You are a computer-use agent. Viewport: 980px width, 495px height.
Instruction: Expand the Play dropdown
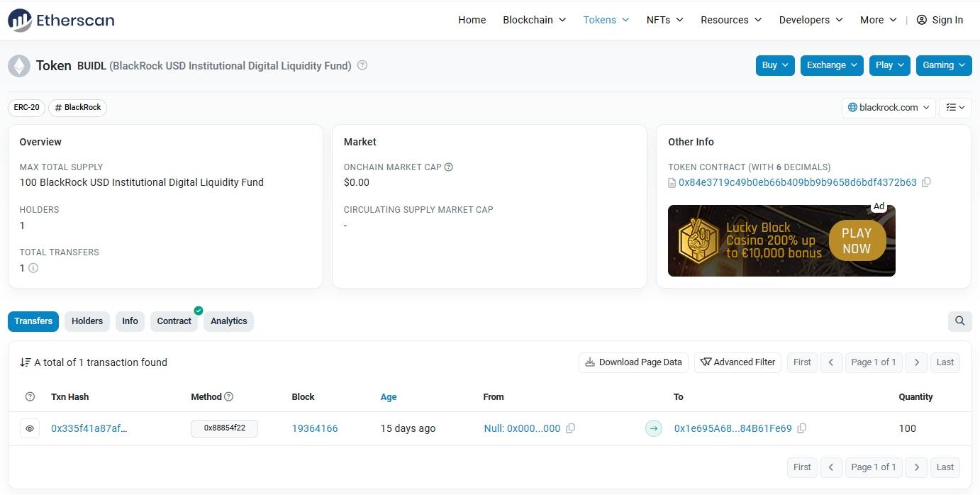(889, 65)
